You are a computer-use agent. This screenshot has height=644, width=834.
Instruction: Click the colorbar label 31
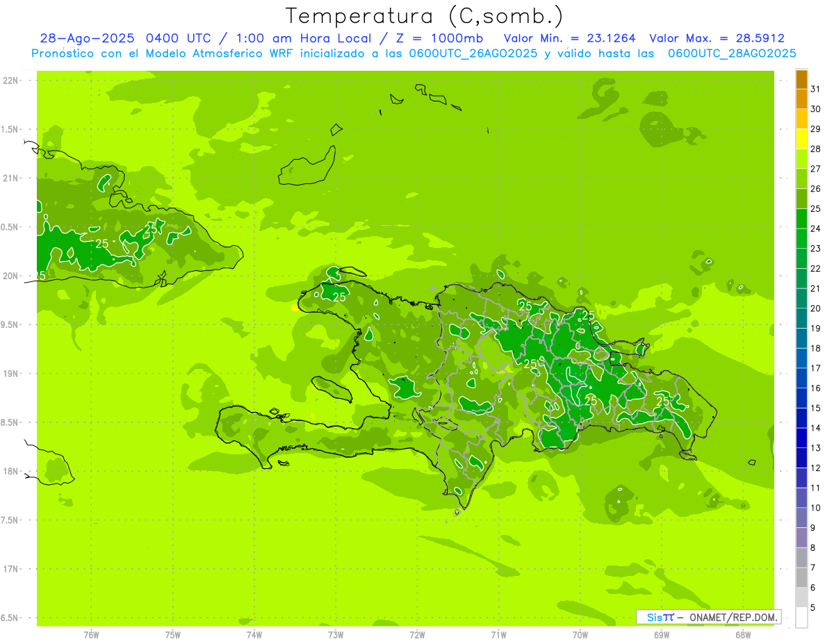[816, 89]
